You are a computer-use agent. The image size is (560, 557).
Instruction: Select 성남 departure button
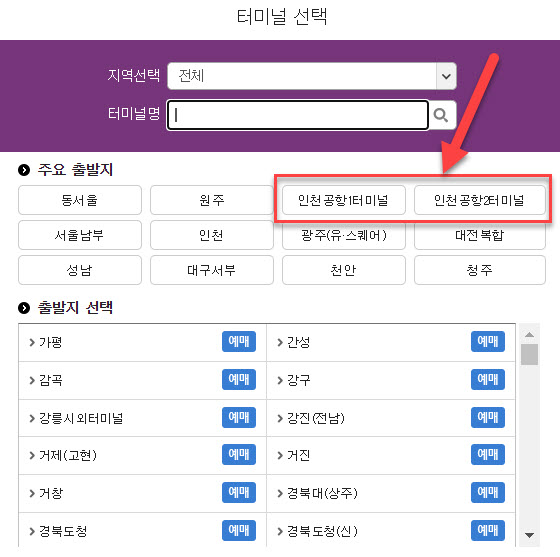click(80, 270)
